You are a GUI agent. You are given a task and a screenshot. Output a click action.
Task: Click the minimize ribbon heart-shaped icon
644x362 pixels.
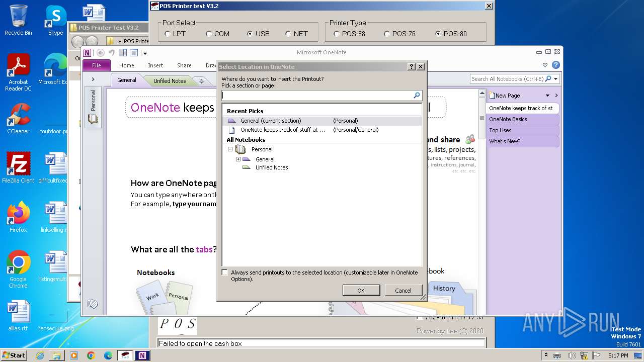(545, 65)
